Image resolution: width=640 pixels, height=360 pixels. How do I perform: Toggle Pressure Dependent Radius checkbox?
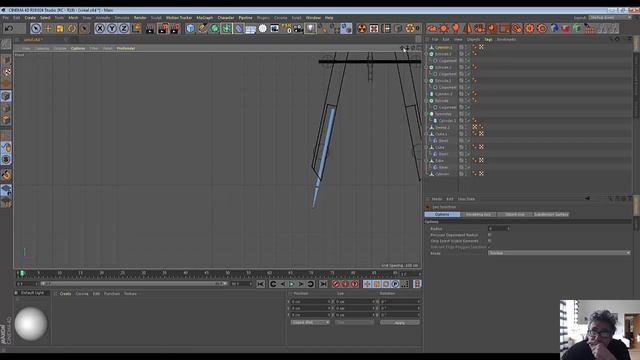click(489, 235)
